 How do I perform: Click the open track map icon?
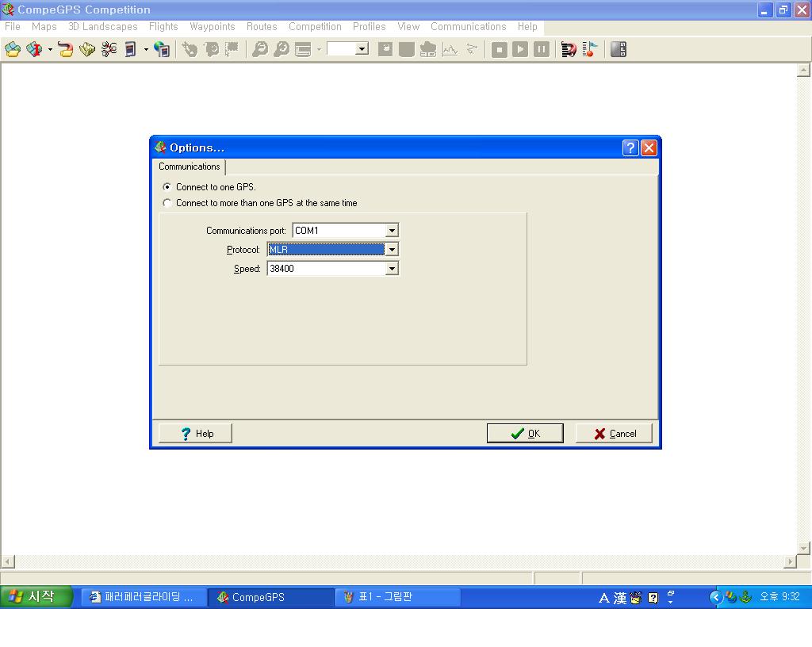(x=34, y=49)
